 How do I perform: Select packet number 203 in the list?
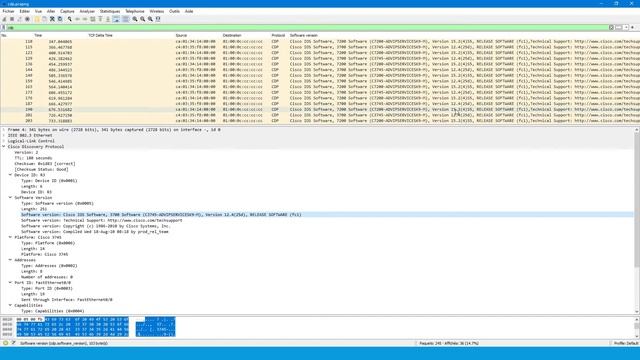(x=320, y=121)
